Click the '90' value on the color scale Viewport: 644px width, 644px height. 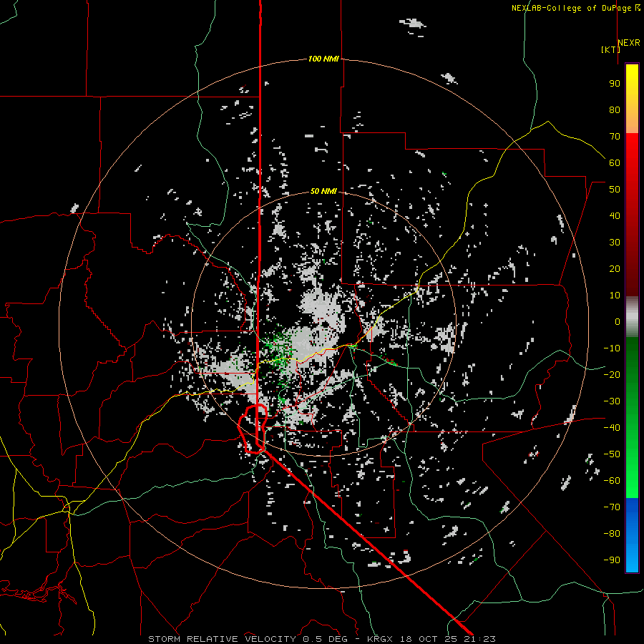pyautogui.click(x=615, y=84)
